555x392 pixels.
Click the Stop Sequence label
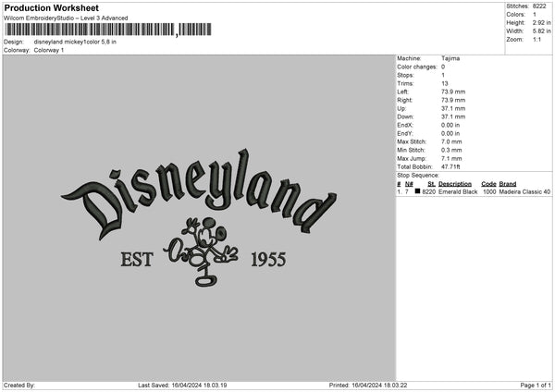[x=418, y=175]
